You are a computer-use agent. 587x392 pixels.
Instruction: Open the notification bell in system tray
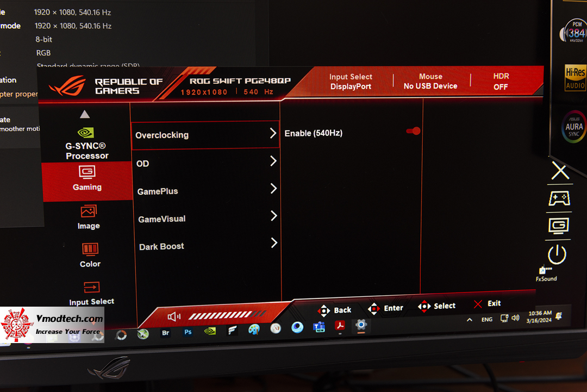pos(559,316)
